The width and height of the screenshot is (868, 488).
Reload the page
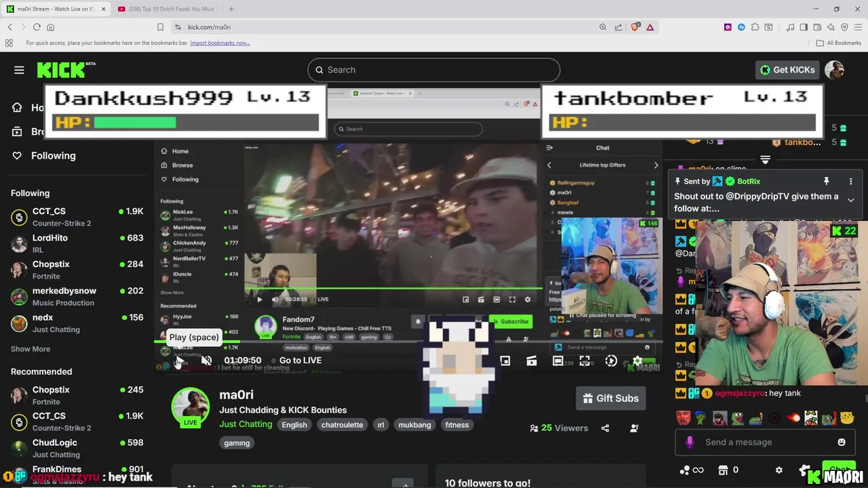tap(37, 27)
